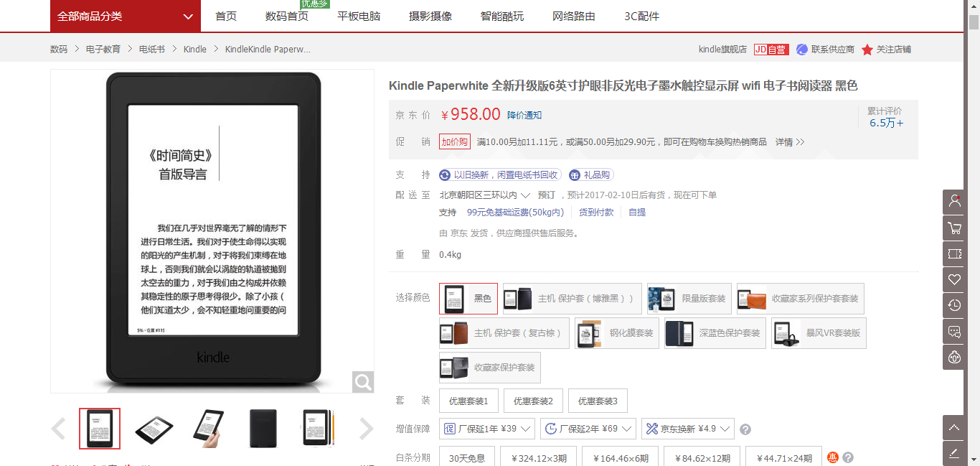Open customer service chat icon in sidebar
The image size is (980, 466).
click(x=953, y=331)
